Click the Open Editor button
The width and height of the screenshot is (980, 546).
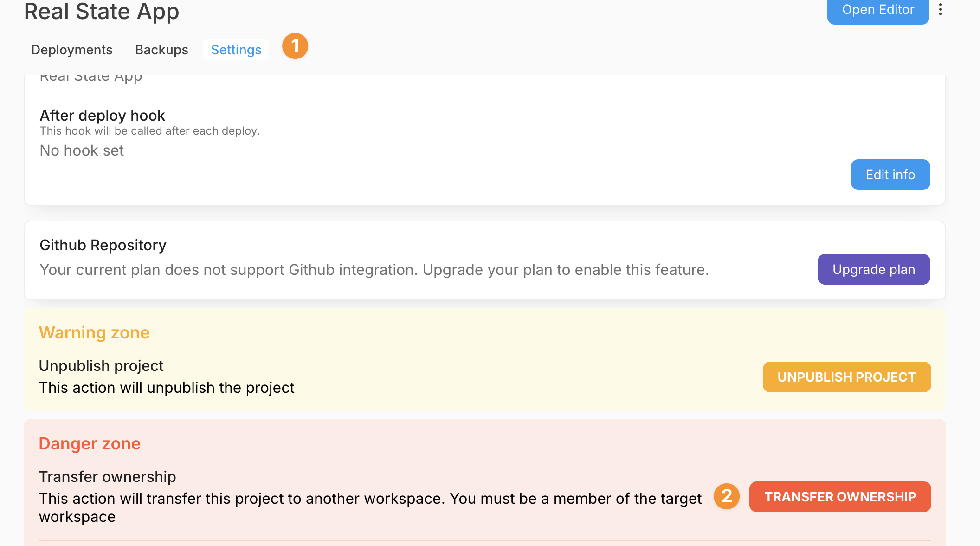pyautogui.click(x=878, y=10)
